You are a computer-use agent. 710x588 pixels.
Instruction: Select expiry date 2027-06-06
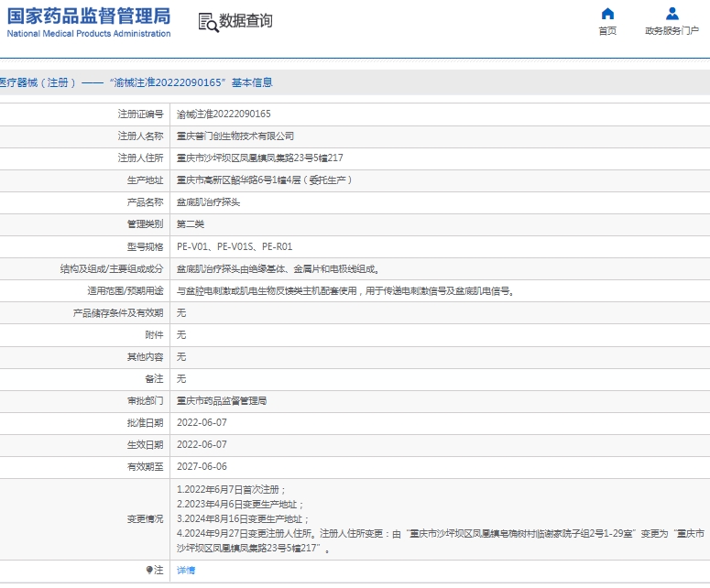tap(202, 467)
